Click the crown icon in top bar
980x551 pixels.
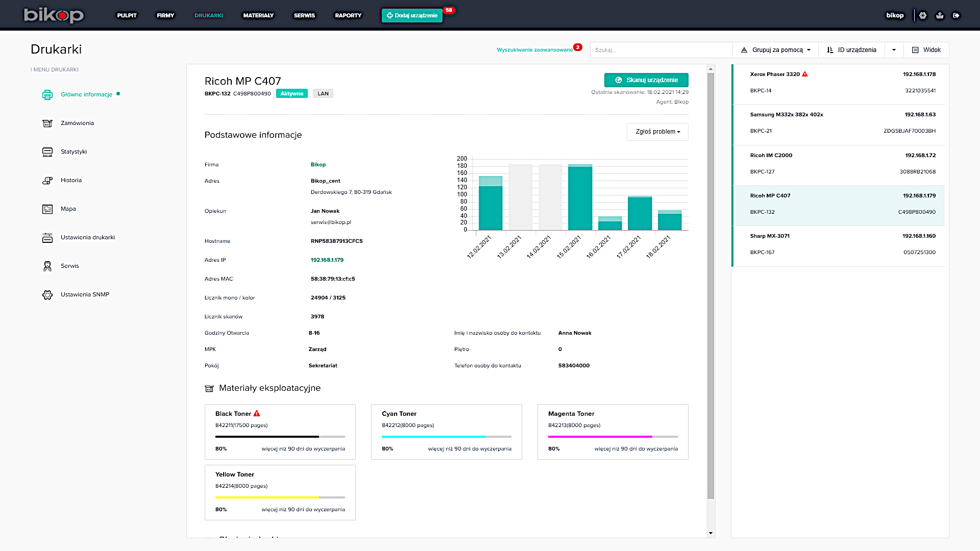[940, 15]
